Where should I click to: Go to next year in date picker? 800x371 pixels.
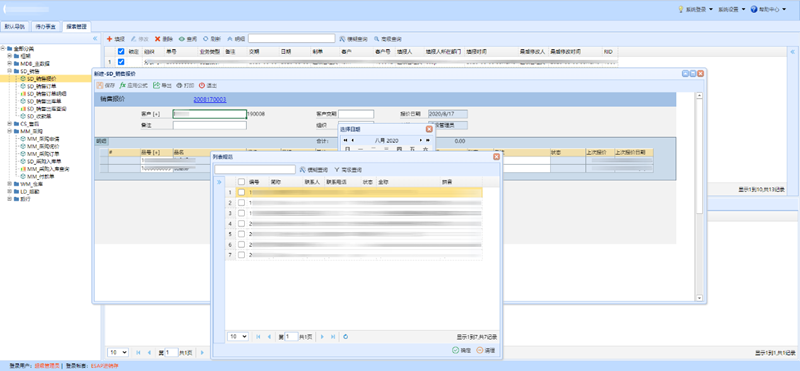[x=428, y=140]
